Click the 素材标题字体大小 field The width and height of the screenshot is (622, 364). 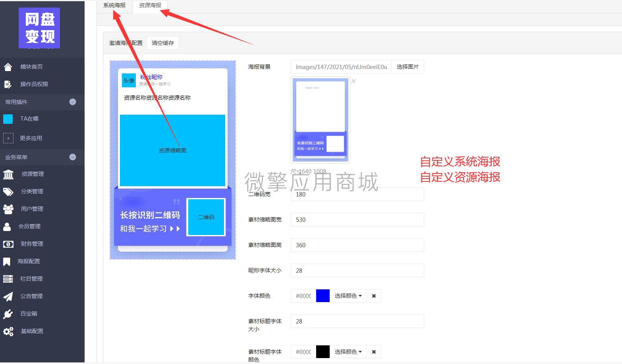(x=357, y=321)
